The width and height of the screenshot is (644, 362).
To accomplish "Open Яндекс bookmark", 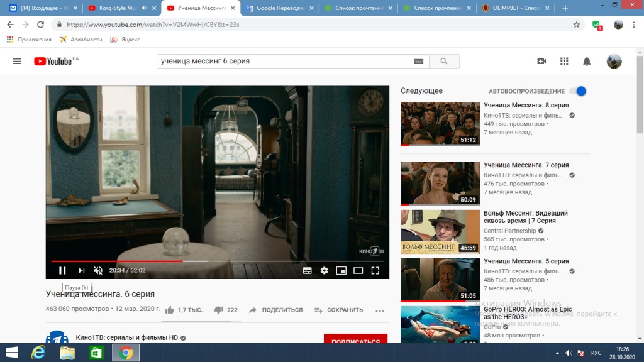I will (x=125, y=40).
